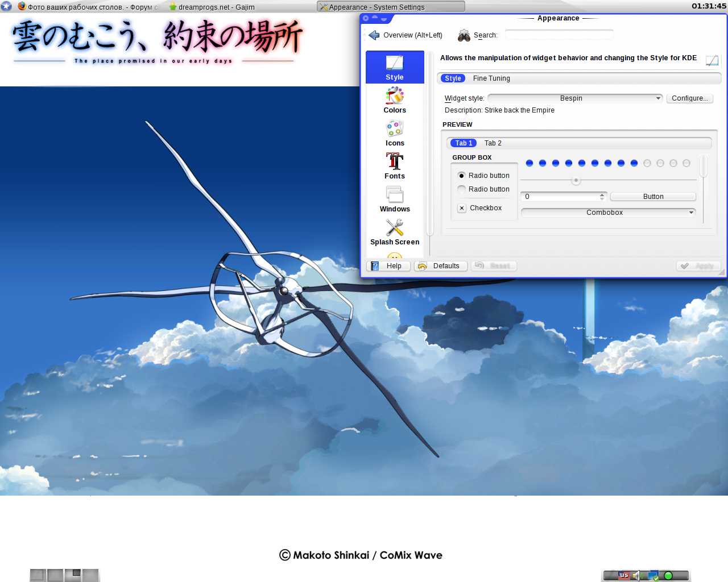Click the horizontal slider handle in preview
728x582 pixels.
(576, 181)
